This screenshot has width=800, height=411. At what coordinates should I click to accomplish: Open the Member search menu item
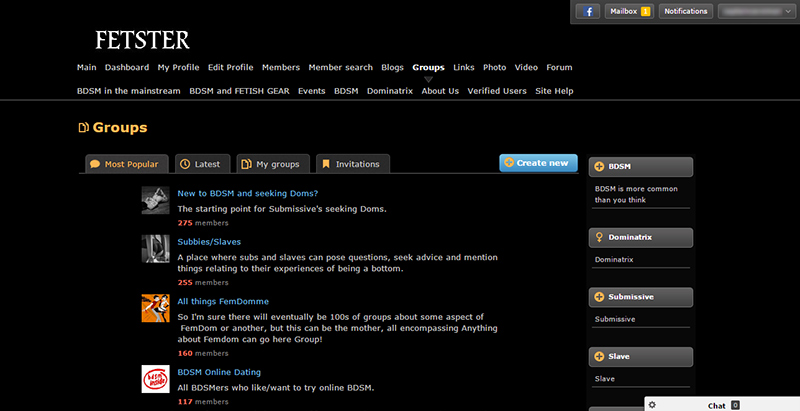coord(340,68)
